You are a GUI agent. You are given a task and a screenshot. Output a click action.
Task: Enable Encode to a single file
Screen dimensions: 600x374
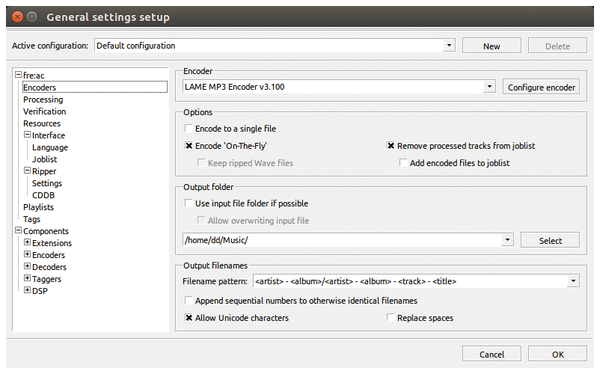(x=188, y=128)
